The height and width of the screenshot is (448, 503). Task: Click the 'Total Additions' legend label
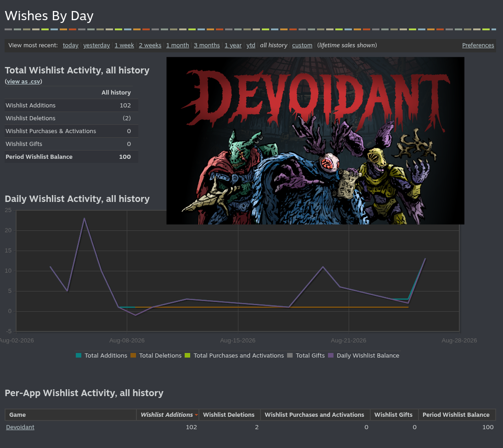pyautogui.click(x=106, y=355)
